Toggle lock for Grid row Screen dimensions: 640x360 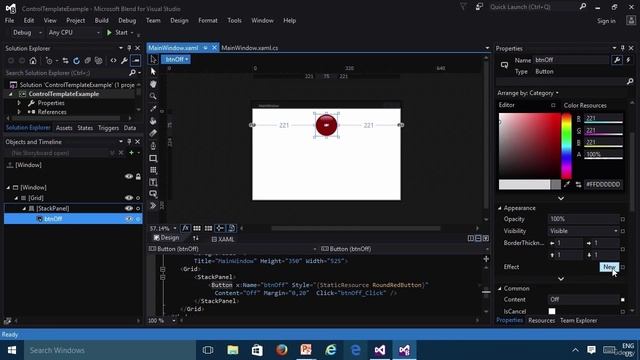tap(138, 198)
